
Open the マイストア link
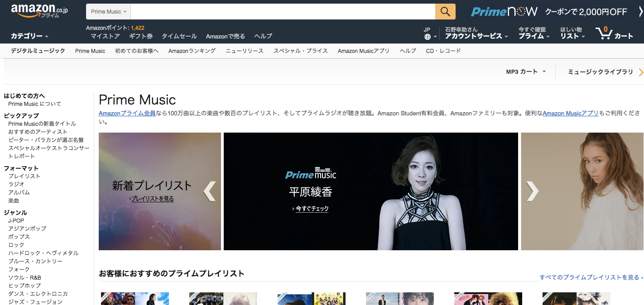coord(105,36)
